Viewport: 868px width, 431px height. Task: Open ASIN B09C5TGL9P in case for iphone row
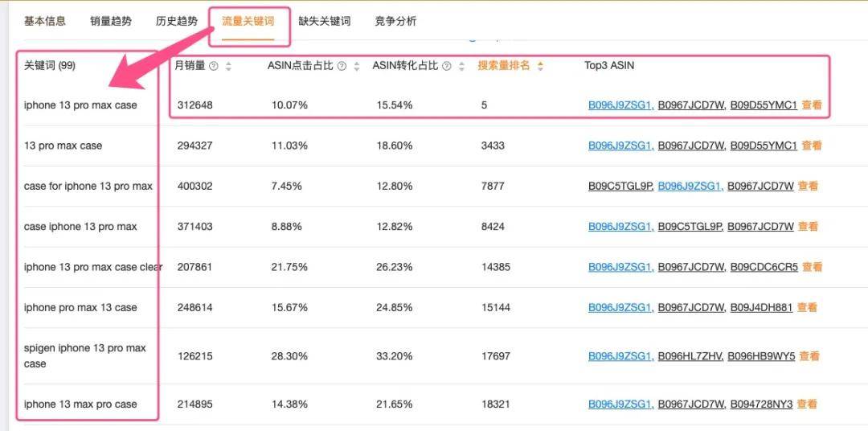(621, 186)
